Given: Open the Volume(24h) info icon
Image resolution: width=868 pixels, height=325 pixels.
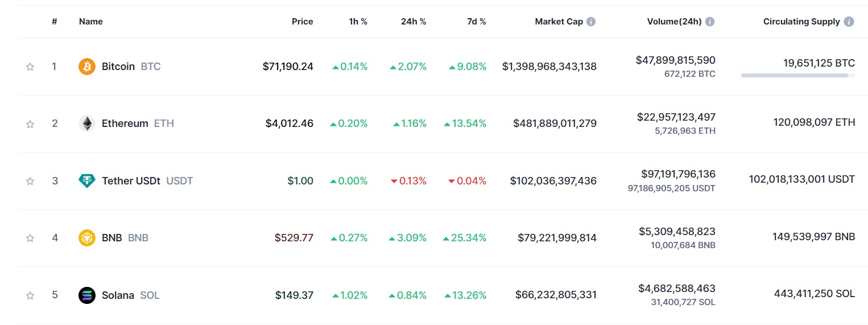Looking at the screenshot, I should tap(710, 22).
